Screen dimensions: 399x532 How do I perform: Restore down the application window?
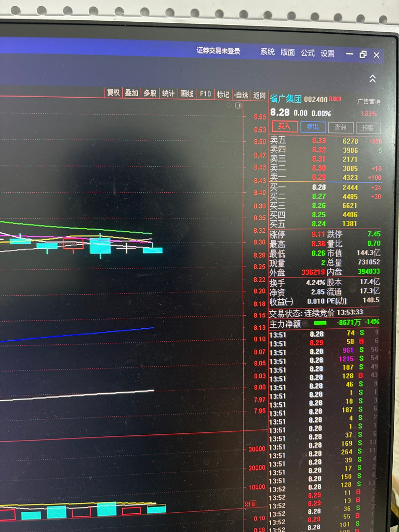click(363, 54)
